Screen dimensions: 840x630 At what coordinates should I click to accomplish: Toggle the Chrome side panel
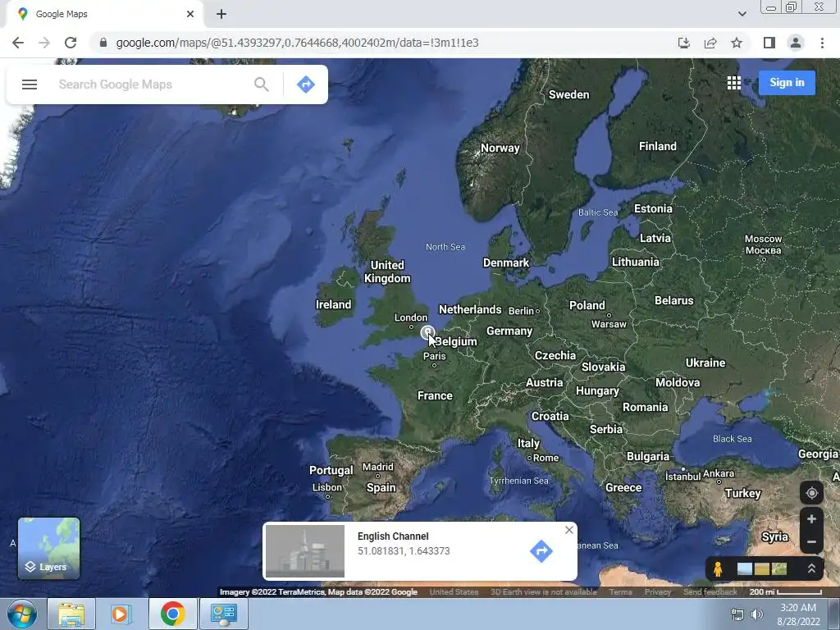[x=769, y=43]
